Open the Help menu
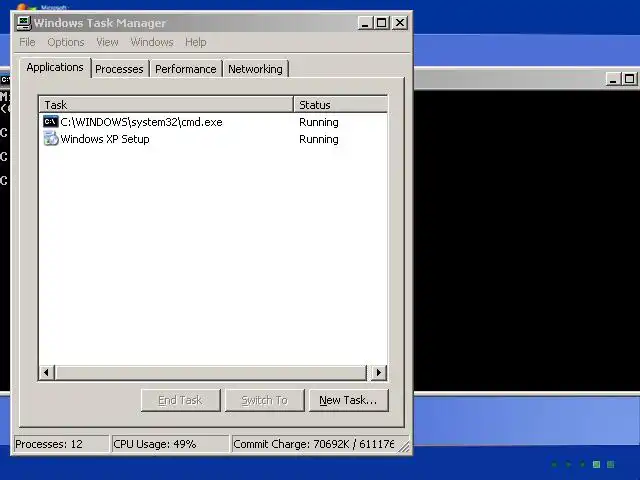Viewport: 640px width, 480px height. pos(196,42)
